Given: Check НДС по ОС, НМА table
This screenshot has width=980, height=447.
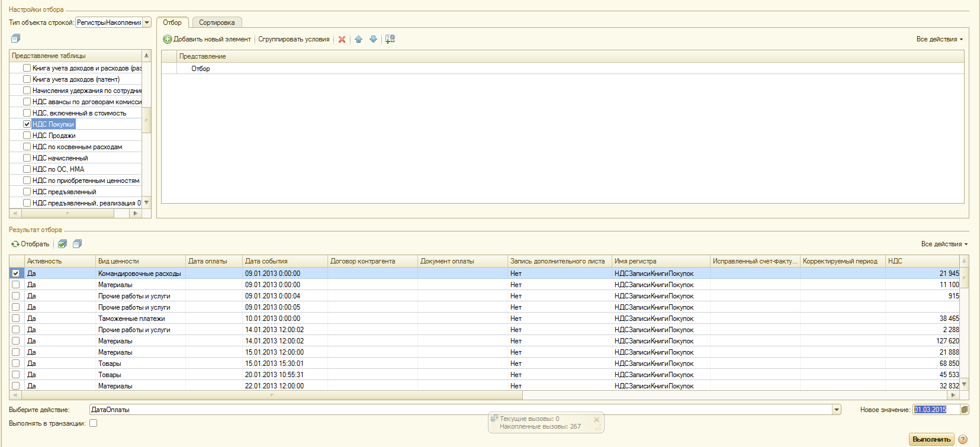Looking at the screenshot, I should point(27,169).
